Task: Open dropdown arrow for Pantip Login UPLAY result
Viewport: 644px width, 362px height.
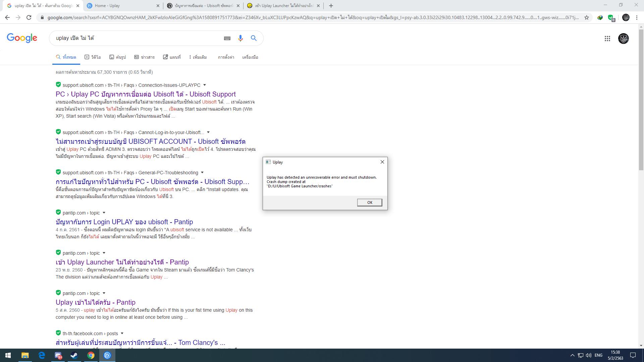Action: click(x=104, y=213)
